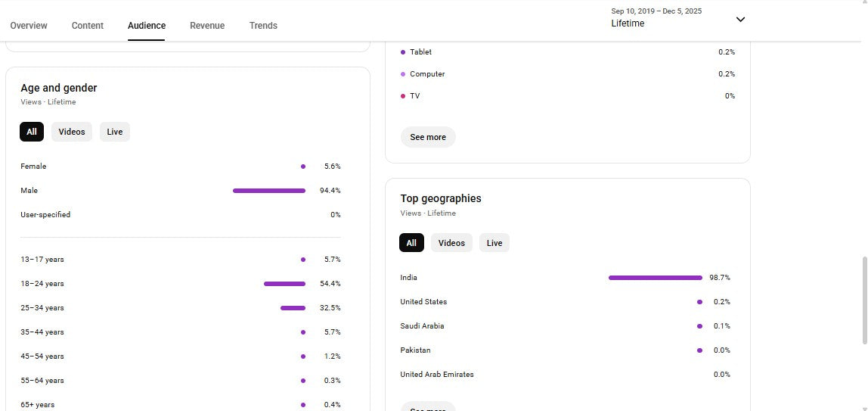The width and height of the screenshot is (868, 411).
Task: Click the Female 5.6% dot marker
Action: click(x=303, y=167)
